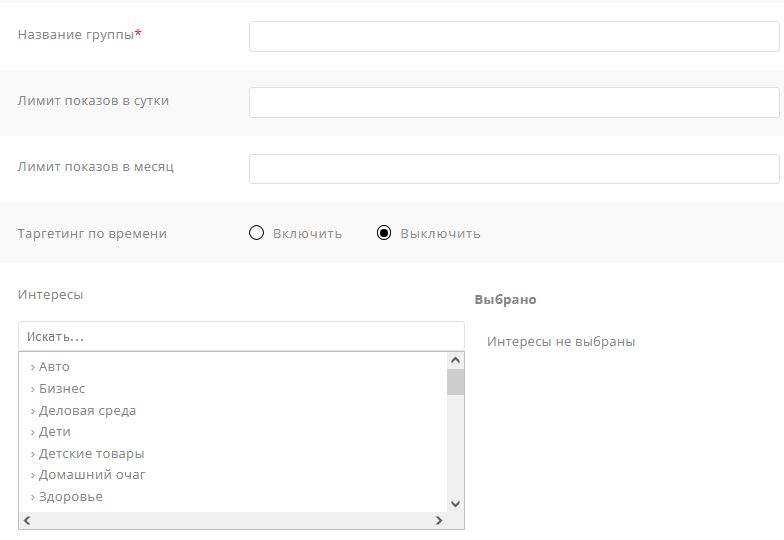
Task: Click the 'Название группы' input field
Action: (x=513, y=37)
